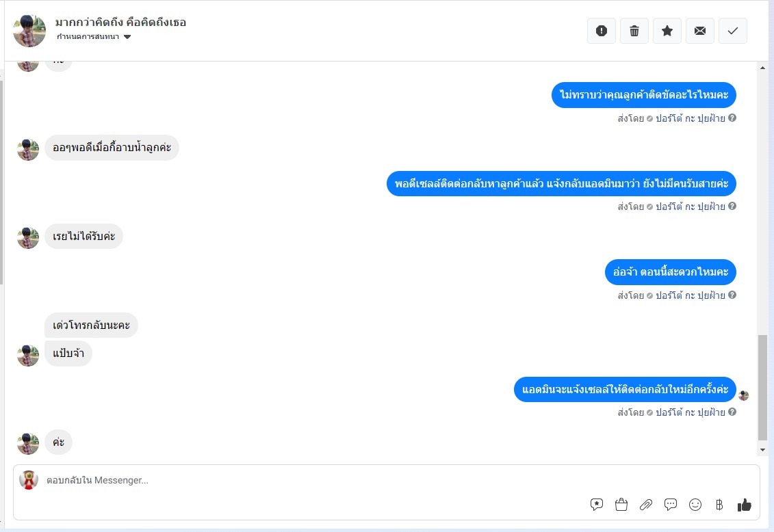Star this conversation for follow-up
This screenshot has width=774, height=532.
tap(667, 31)
